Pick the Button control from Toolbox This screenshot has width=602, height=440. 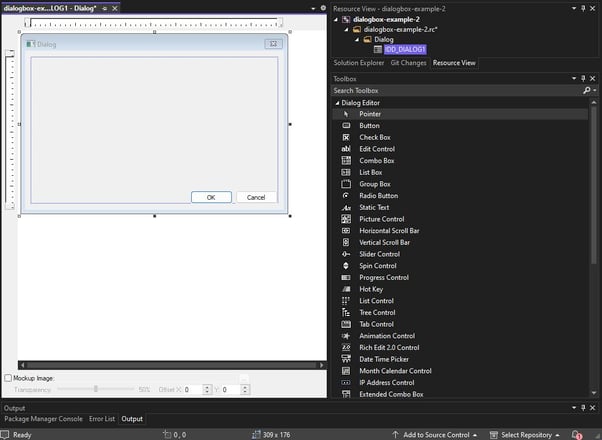369,126
